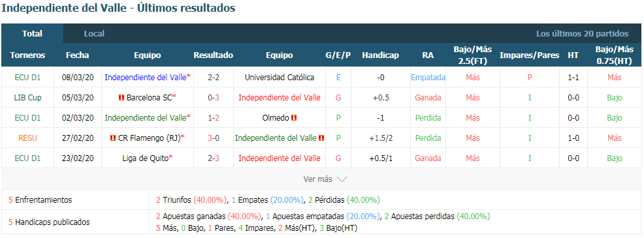Click red card icon after Independiente del Valle in RESU row

321,138
